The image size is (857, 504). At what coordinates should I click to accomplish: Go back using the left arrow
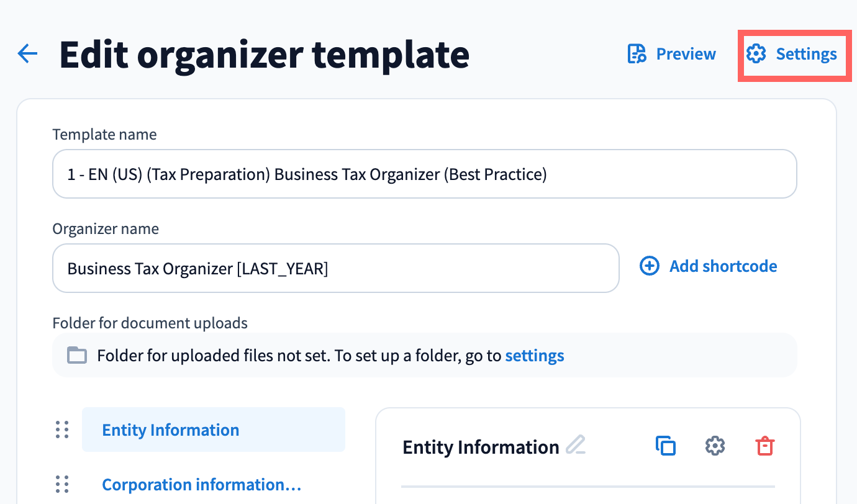point(28,55)
